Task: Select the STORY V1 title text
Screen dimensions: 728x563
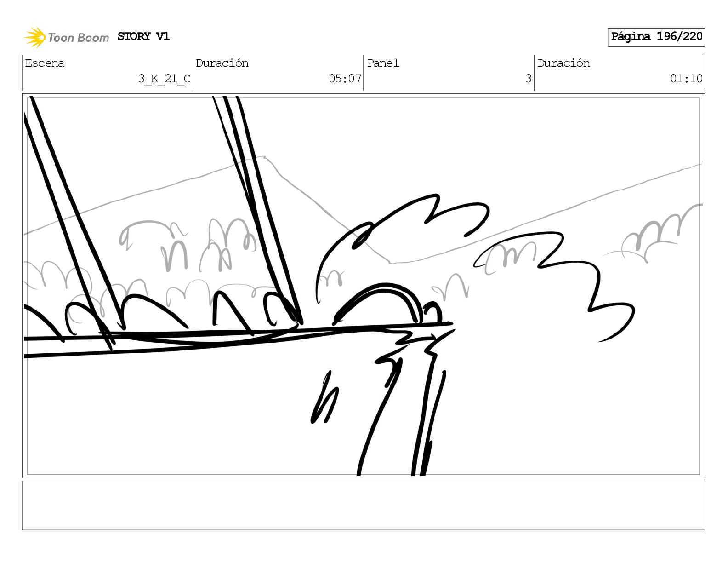Action: 143,36
